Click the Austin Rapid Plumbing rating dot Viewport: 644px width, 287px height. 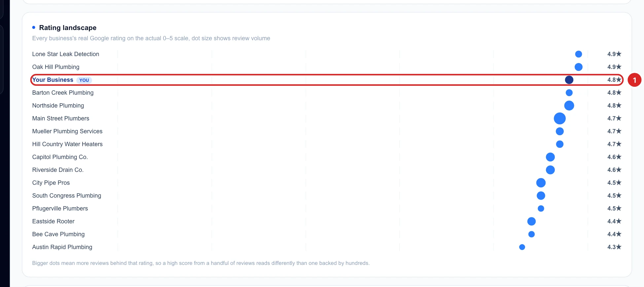522,247
